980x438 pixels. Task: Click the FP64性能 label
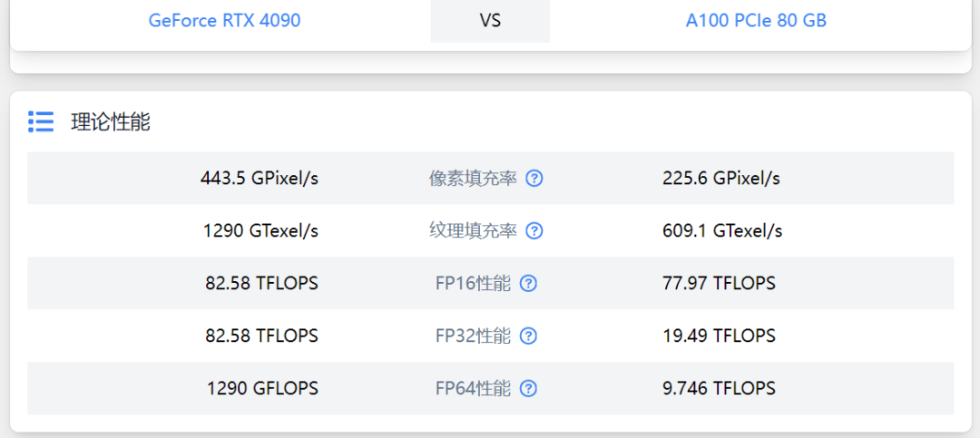[473, 389]
